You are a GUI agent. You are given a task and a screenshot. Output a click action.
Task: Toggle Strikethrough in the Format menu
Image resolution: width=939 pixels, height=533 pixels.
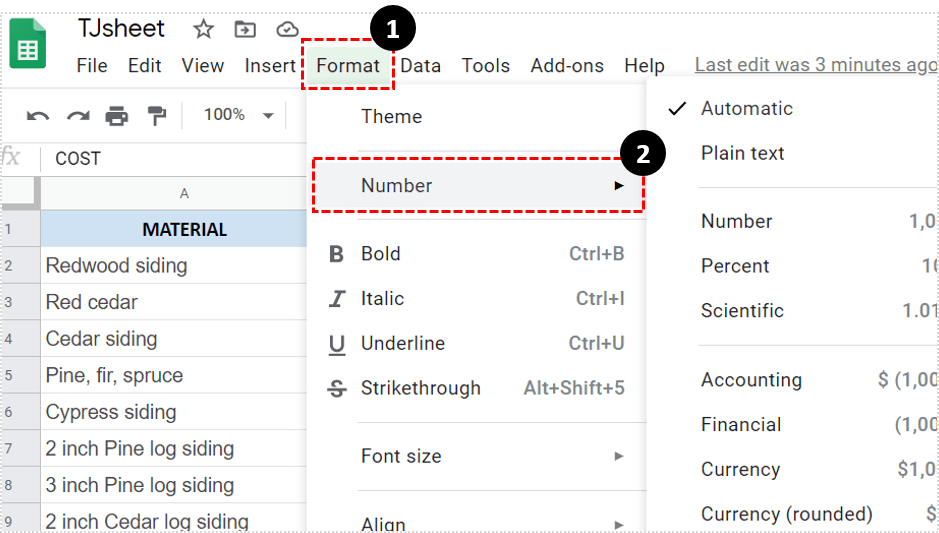click(x=420, y=388)
